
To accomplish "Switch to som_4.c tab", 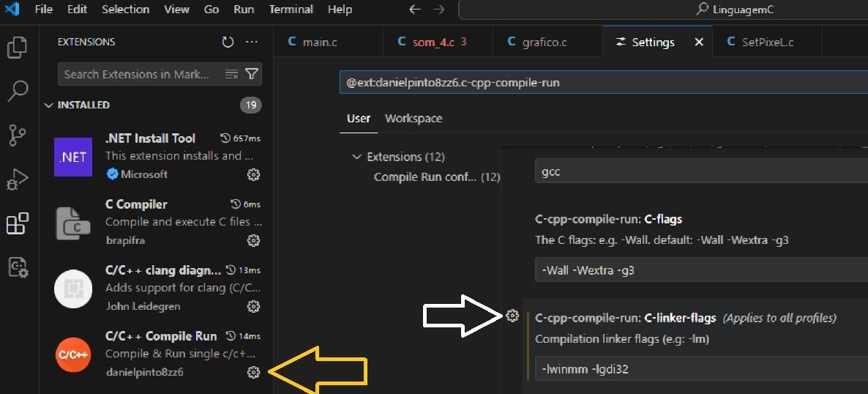I will point(438,42).
